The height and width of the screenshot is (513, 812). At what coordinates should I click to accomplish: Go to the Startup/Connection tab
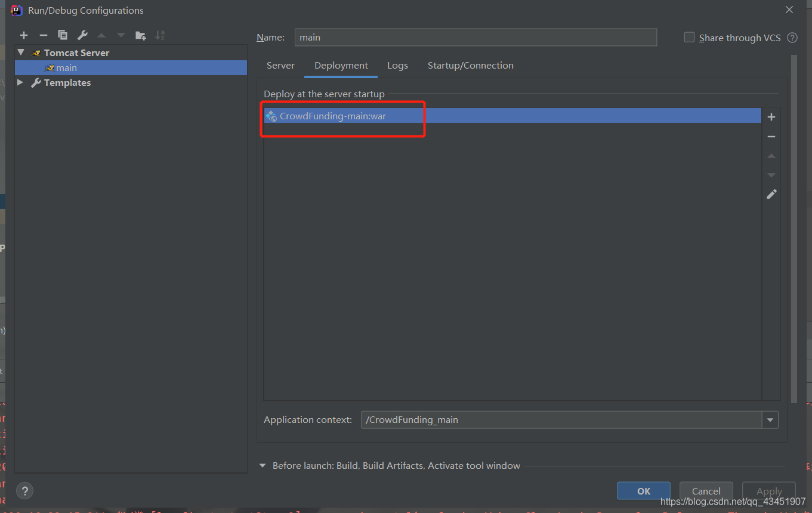point(471,66)
